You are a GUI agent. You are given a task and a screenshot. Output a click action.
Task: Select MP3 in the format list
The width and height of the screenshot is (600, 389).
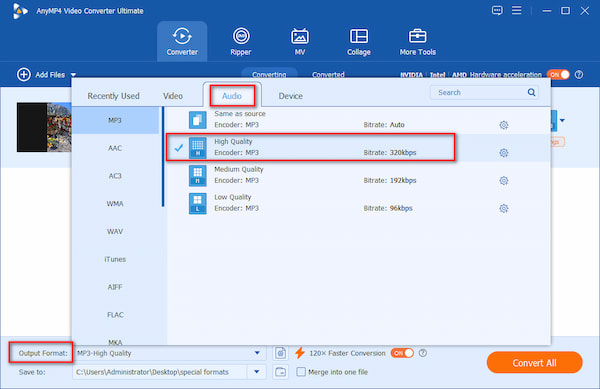[x=115, y=120]
